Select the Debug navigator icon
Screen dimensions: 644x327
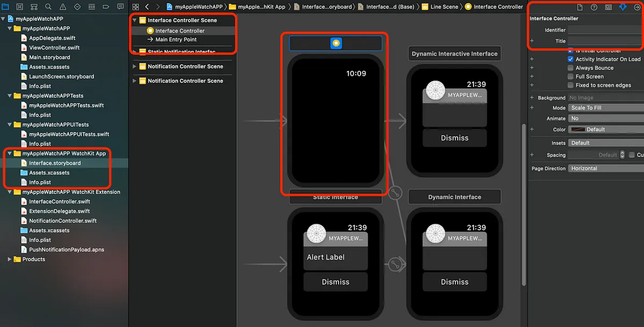(91, 6)
